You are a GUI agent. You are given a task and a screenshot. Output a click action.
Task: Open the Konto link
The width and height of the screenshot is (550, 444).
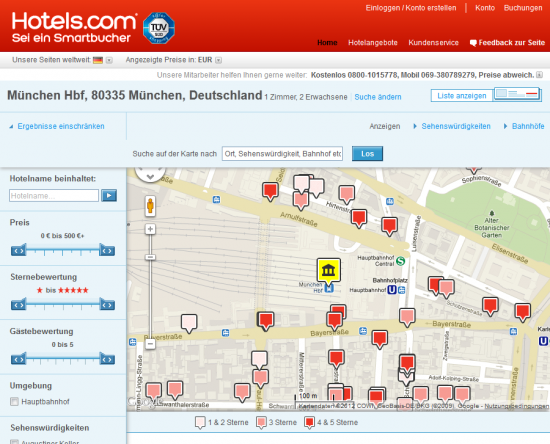(485, 8)
